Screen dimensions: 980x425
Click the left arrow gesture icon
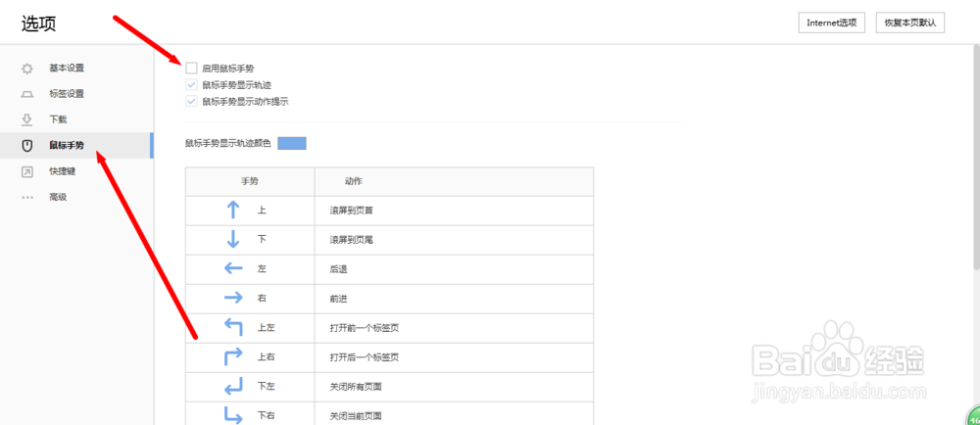pyautogui.click(x=233, y=269)
